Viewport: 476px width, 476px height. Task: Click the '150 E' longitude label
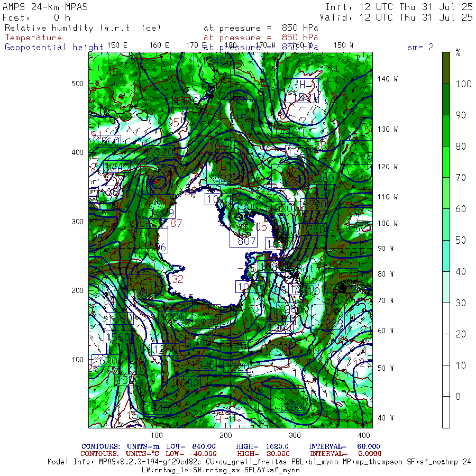click(x=117, y=45)
